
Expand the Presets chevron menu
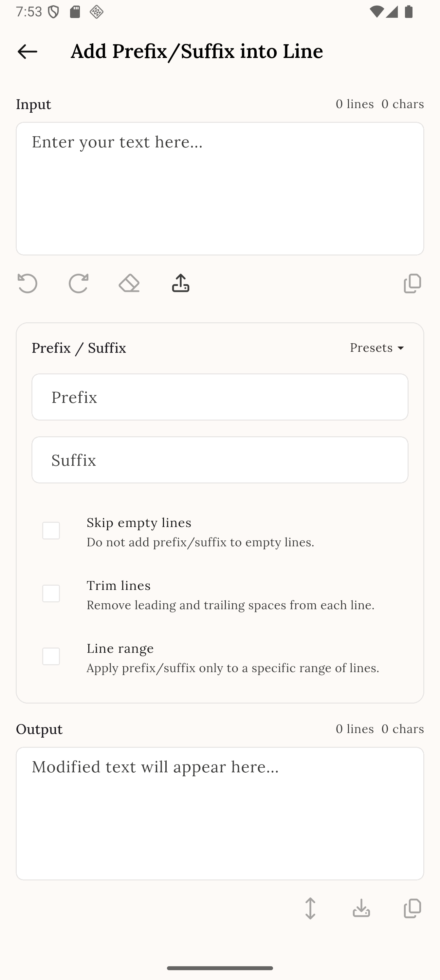pyautogui.click(x=401, y=348)
